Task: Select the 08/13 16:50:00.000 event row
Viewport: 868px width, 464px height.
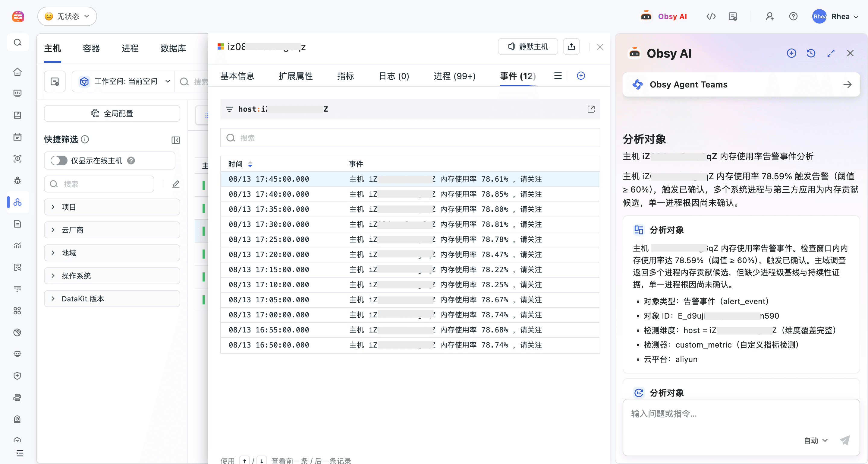Action: [x=410, y=345]
